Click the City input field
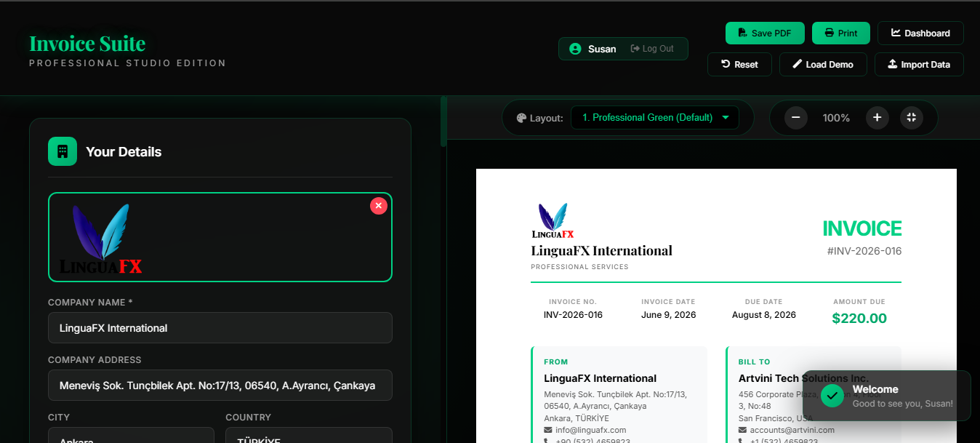This screenshot has width=980, height=443. (131, 435)
